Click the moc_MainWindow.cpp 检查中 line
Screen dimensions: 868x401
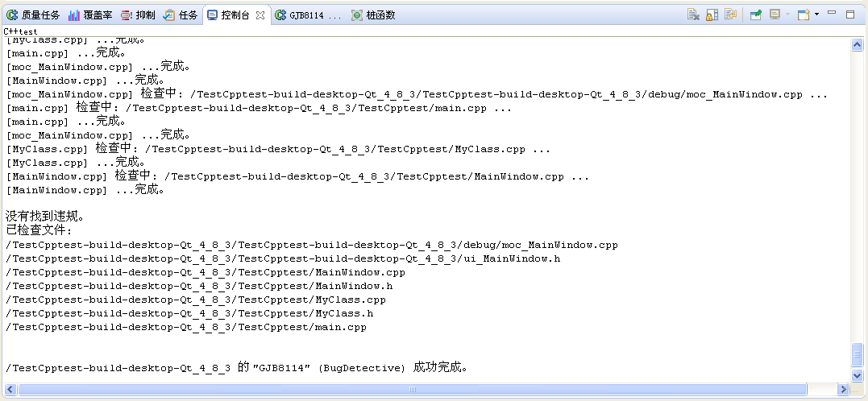pos(417,94)
